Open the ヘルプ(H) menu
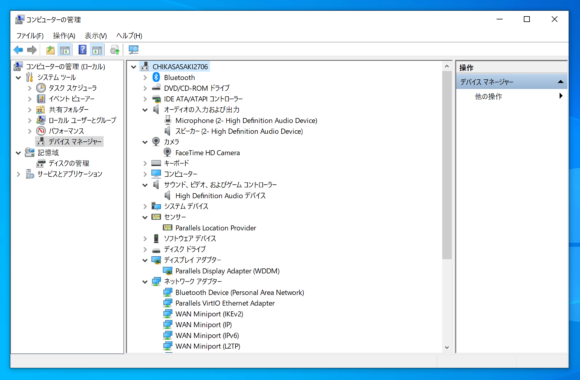Screen dimensions: 580x380 tap(129, 36)
